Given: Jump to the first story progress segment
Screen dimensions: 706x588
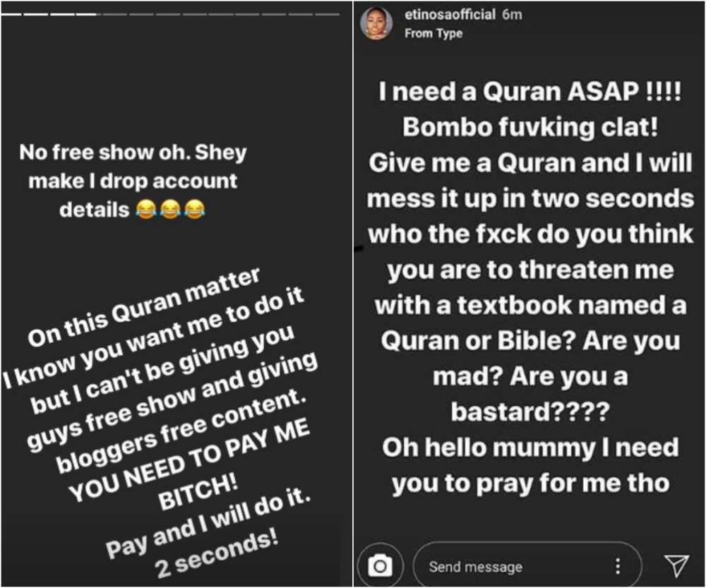Looking at the screenshot, I should pyautogui.click(x=11, y=14).
